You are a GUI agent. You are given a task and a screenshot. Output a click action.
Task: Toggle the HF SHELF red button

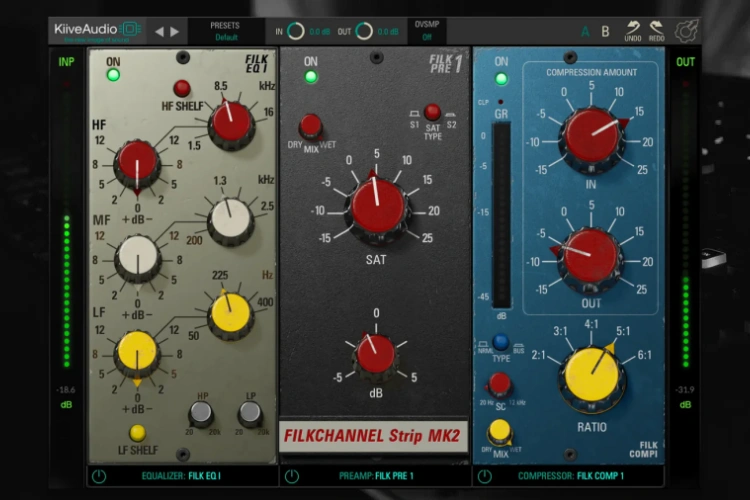[x=182, y=88]
